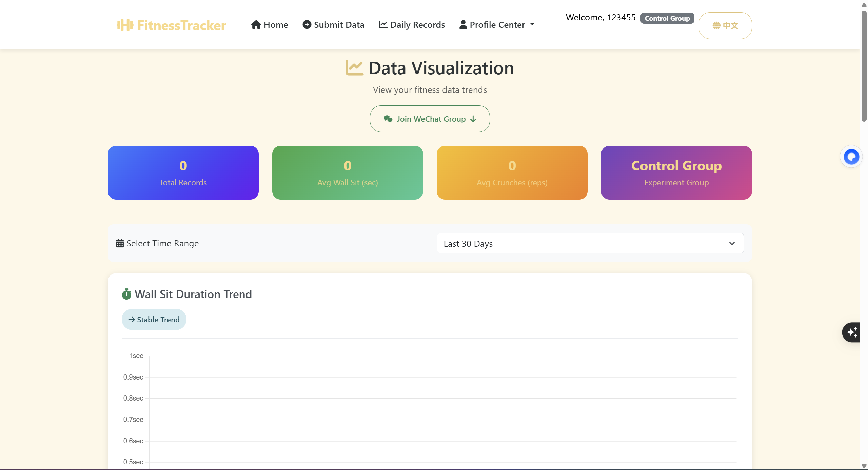Click the stopwatch icon beside Wall Sit Duration Trend
Image resolution: width=868 pixels, height=470 pixels.
point(126,294)
